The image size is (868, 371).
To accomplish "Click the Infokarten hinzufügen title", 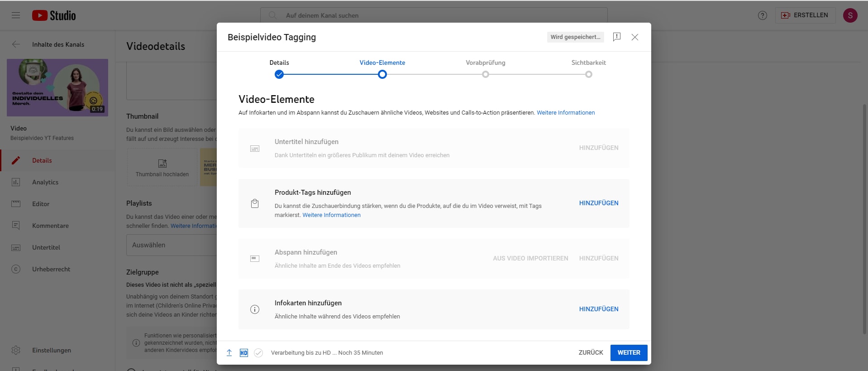I will (x=308, y=303).
